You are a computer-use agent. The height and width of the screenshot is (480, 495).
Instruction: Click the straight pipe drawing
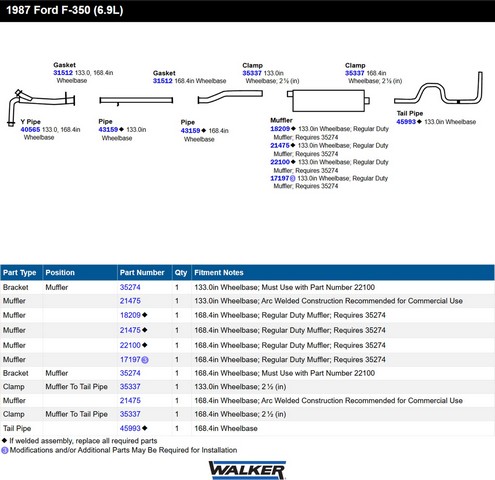point(136,100)
